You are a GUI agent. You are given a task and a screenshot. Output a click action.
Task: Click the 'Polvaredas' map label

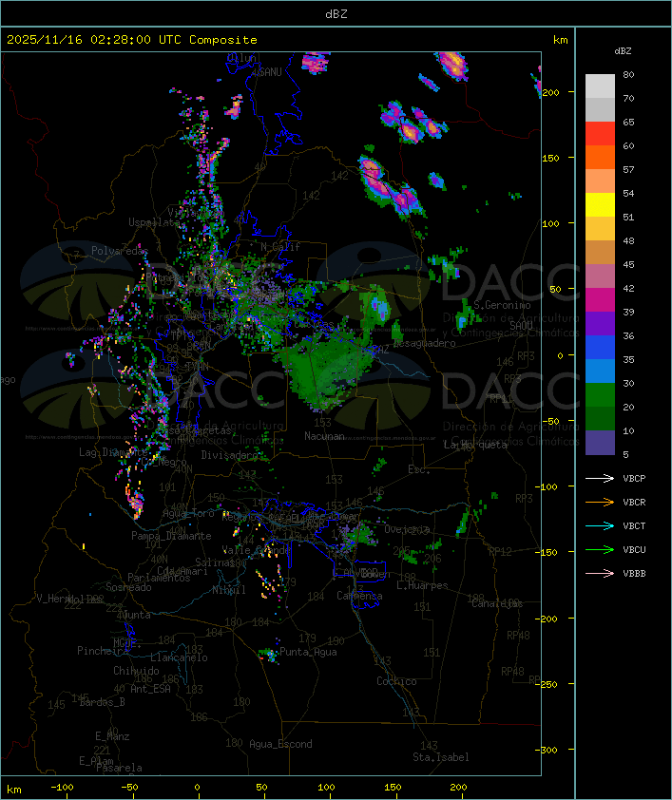pos(120,251)
